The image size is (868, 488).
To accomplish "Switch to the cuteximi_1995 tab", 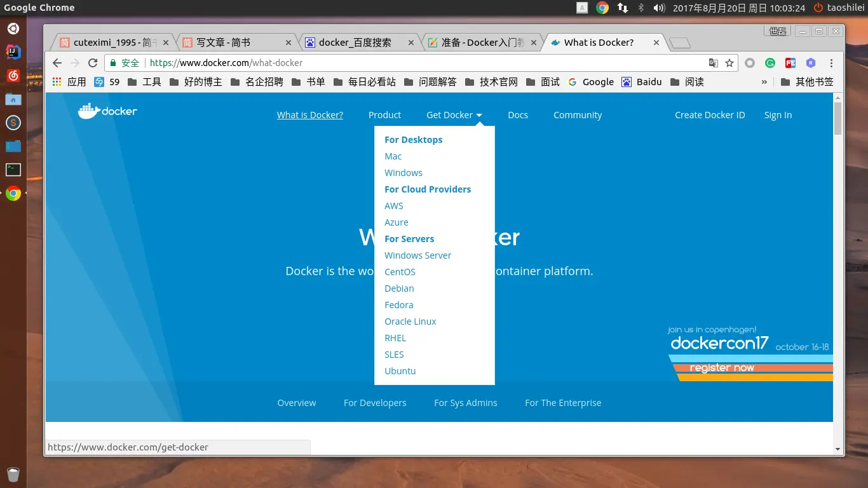I will (112, 43).
